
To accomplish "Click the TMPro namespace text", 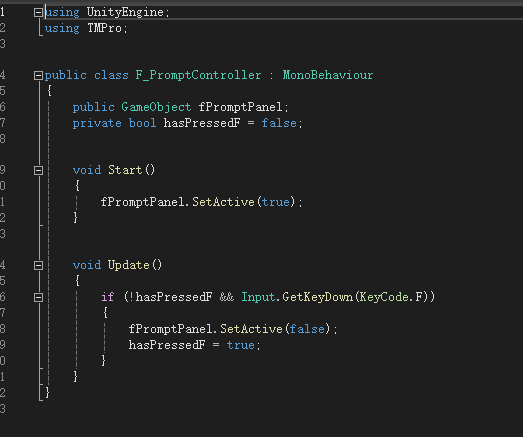I will [x=104, y=28].
